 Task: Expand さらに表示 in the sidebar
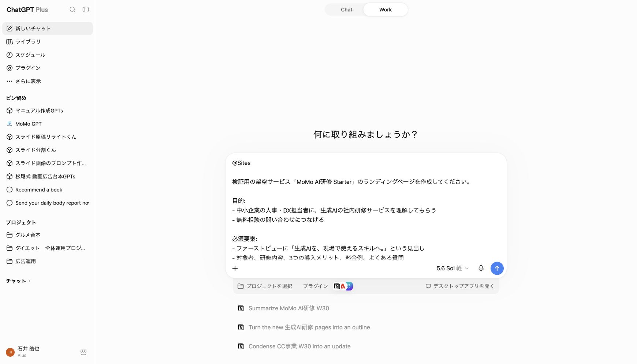coord(48,81)
